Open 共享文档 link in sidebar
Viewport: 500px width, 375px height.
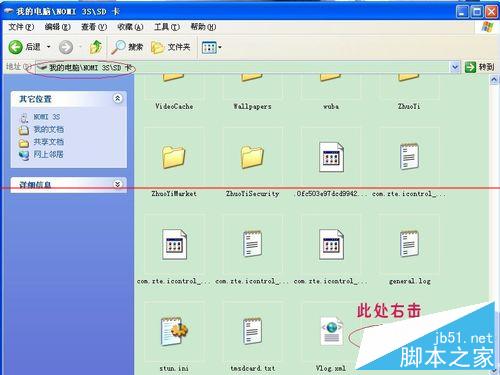click(49, 142)
